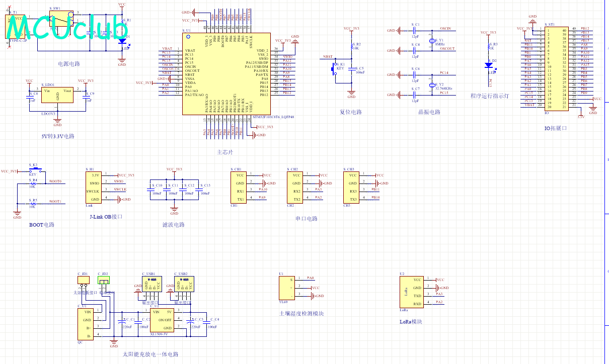The image size is (609, 364).
Task: Select the C_C4 100nF capacitor
Action: [x=206, y=322]
